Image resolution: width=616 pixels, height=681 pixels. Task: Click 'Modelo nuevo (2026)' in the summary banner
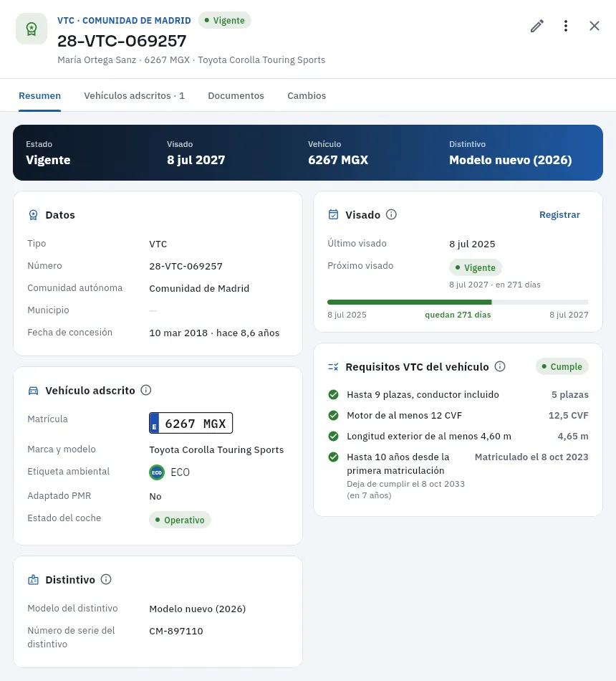[x=510, y=161]
